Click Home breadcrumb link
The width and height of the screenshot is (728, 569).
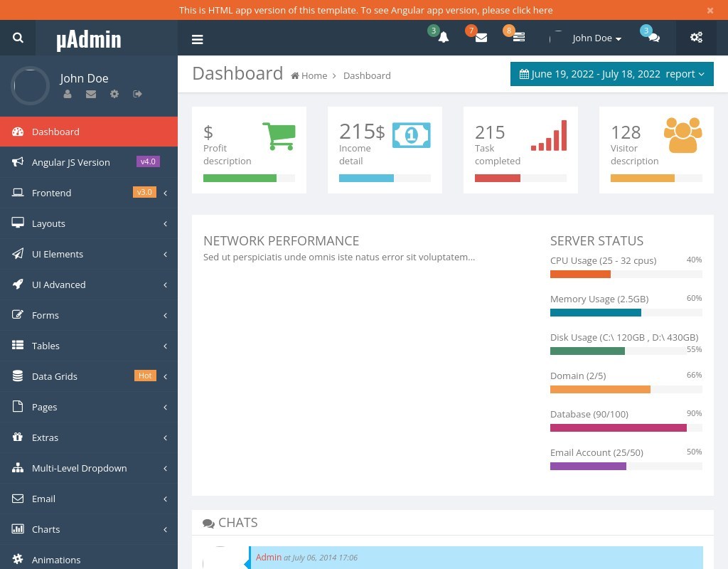(314, 75)
